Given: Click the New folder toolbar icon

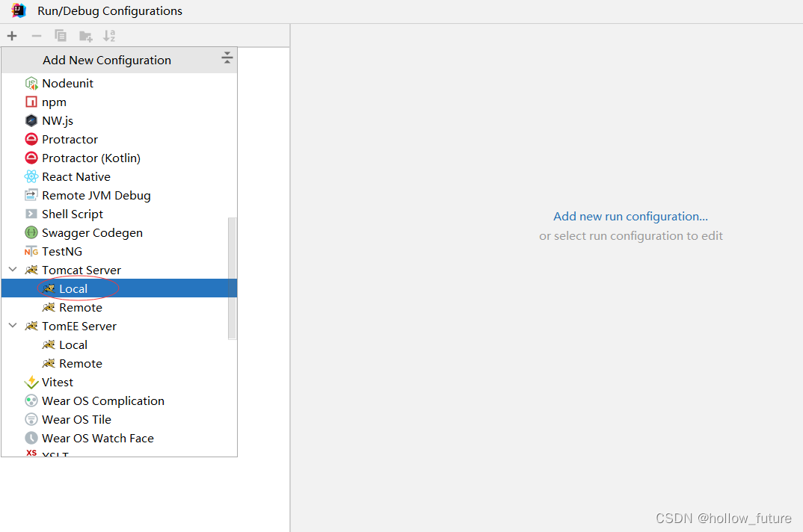Looking at the screenshot, I should point(85,36).
